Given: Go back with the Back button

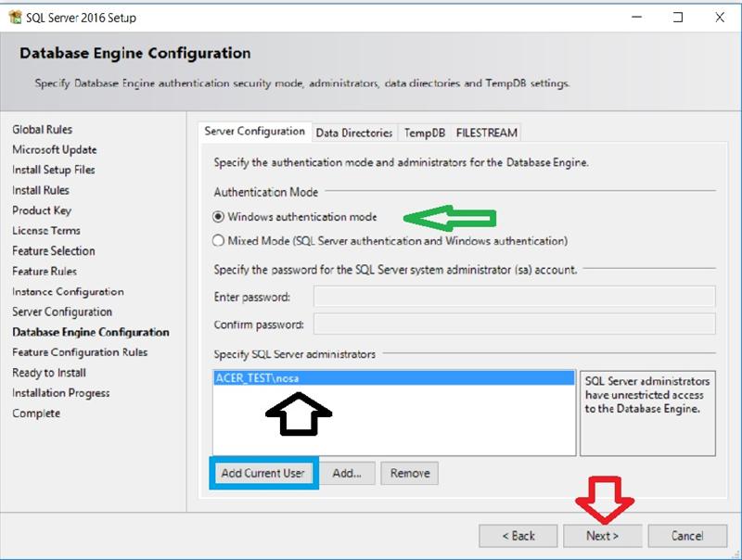Looking at the screenshot, I should click(x=518, y=536).
